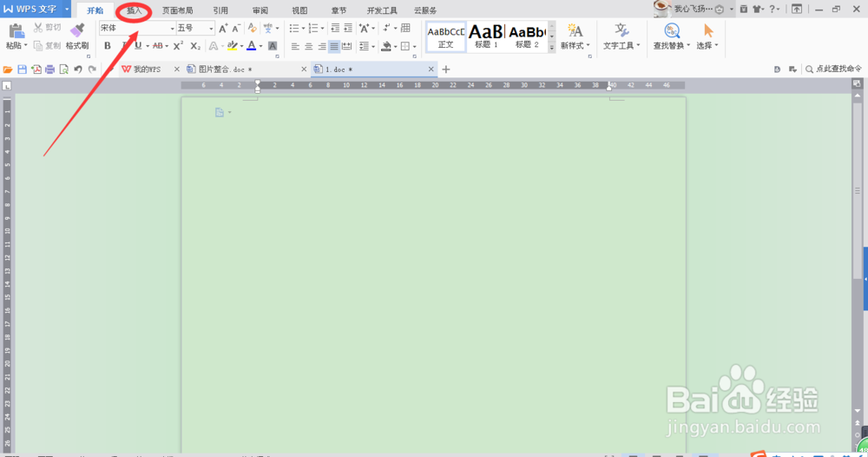Switch to the 视图 tab
The height and width of the screenshot is (457, 868).
tap(299, 10)
